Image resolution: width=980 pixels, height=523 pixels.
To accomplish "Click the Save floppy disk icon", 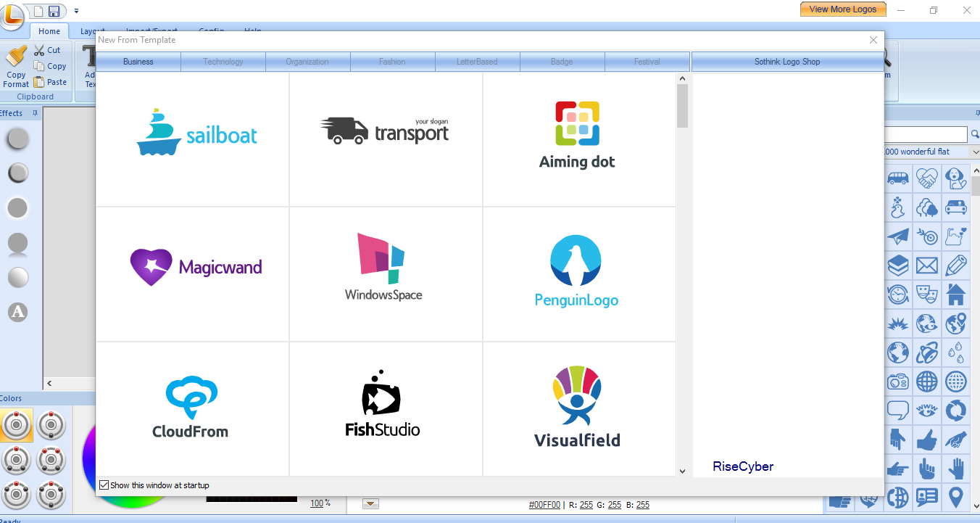I will click(x=54, y=11).
